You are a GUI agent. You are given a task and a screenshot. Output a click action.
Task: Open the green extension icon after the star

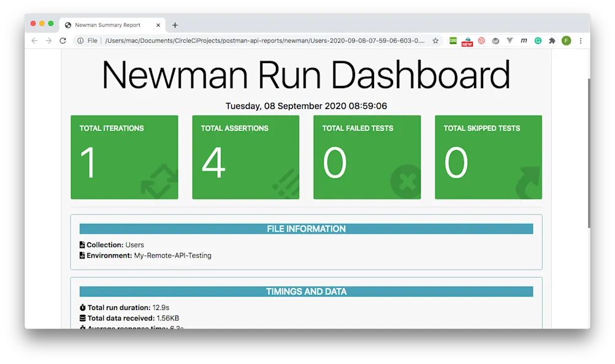click(x=453, y=40)
